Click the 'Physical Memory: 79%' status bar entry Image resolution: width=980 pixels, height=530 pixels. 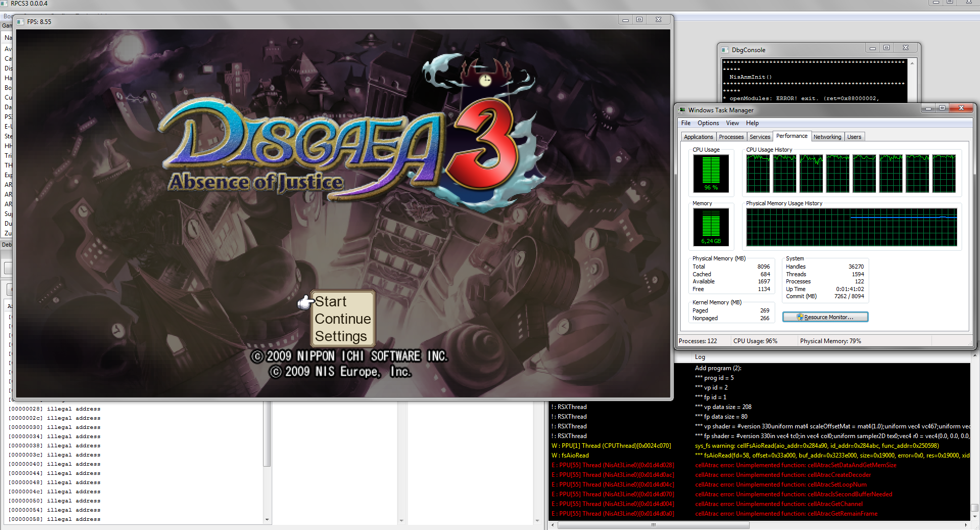[x=830, y=341]
